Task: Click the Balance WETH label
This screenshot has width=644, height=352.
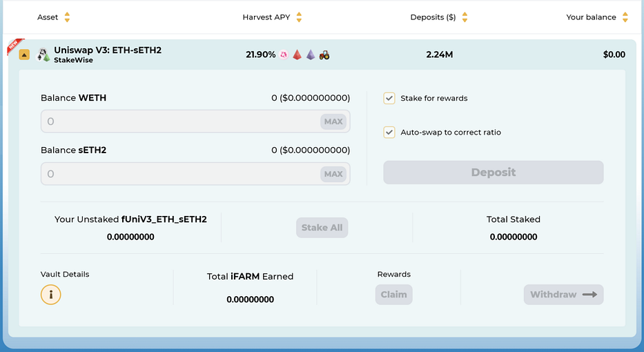Action: (x=74, y=98)
